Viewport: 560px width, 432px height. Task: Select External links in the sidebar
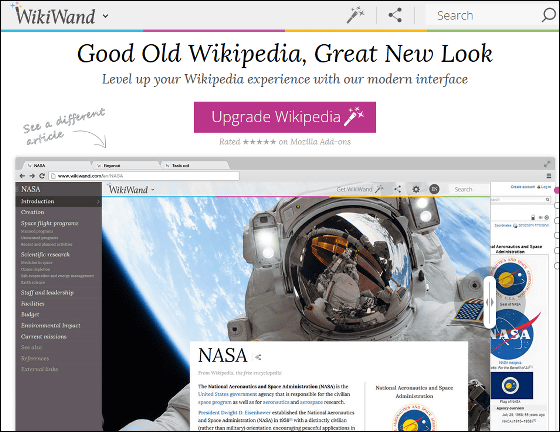coord(39,369)
